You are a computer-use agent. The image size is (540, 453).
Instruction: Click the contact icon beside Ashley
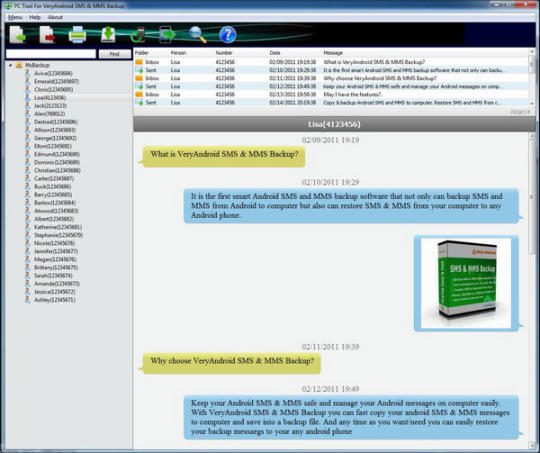pos(28,300)
